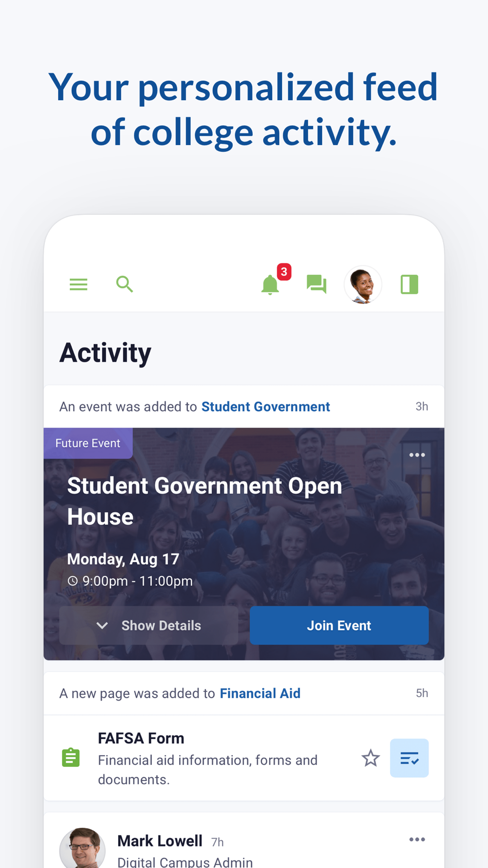Open the Financial Aid link
488x868 pixels.
tap(260, 693)
